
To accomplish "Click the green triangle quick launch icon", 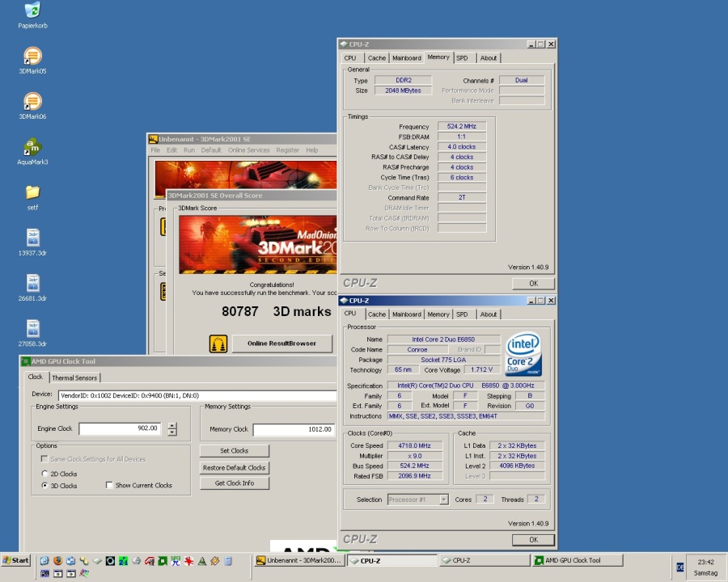I will tap(202, 561).
